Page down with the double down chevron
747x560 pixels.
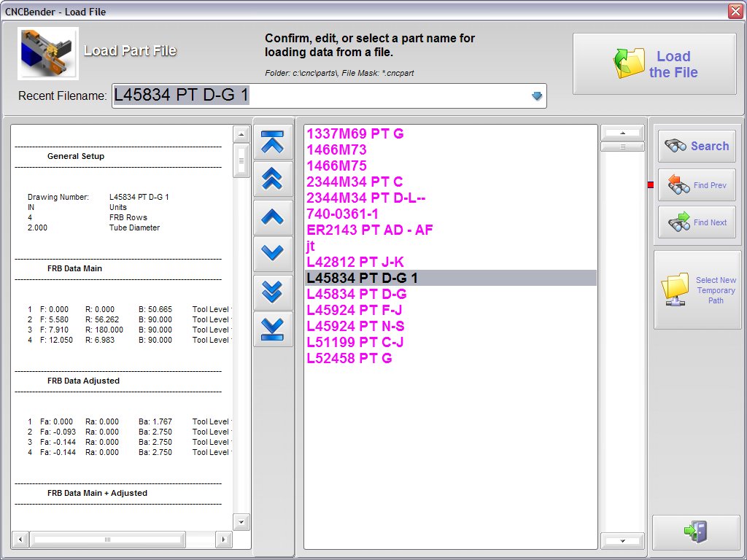click(272, 291)
